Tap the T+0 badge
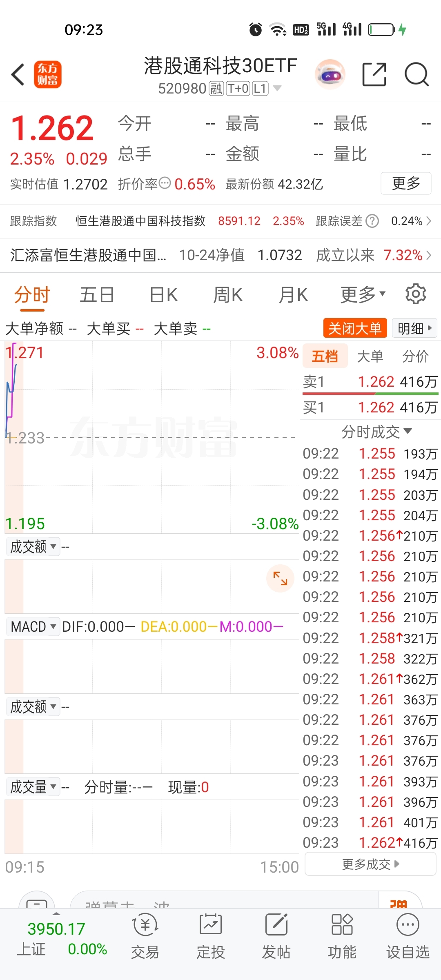441x980 pixels. tap(238, 89)
